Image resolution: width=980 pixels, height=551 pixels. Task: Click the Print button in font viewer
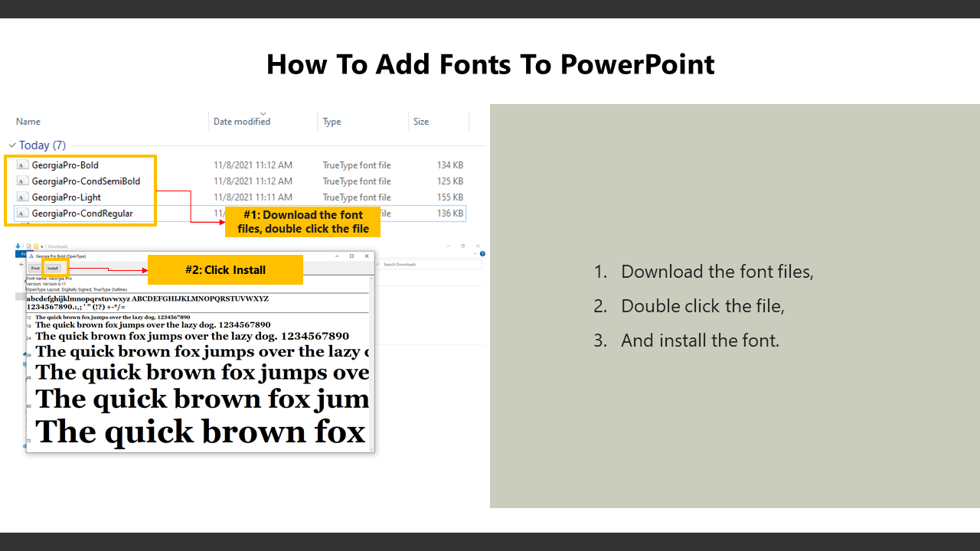(x=35, y=268)
